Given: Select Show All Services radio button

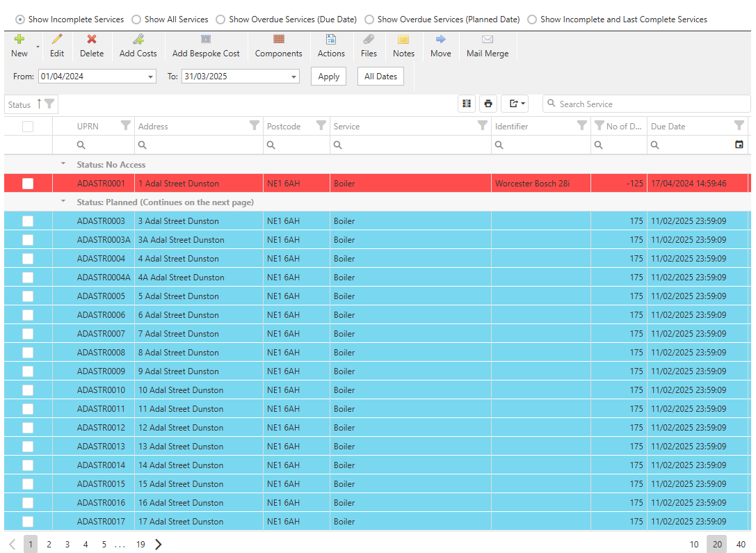Looking at the screenshot, I should pos(136,19).
